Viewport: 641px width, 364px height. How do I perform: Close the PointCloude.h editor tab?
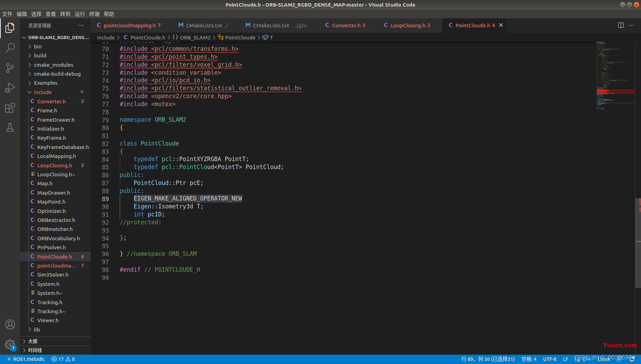(501, 25)
